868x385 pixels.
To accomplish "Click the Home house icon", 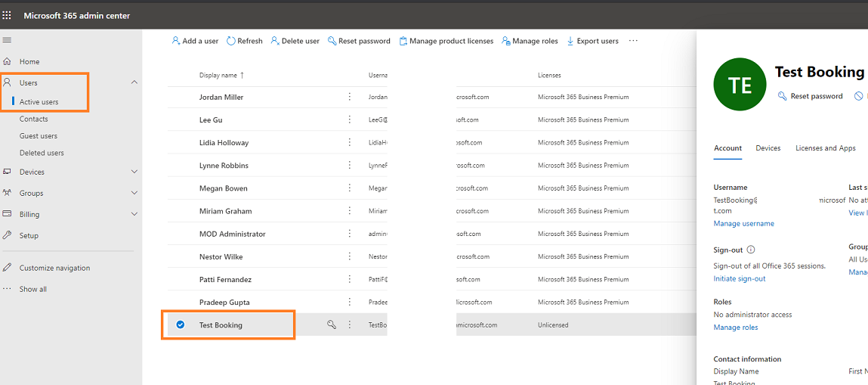I will pos(8,61).
